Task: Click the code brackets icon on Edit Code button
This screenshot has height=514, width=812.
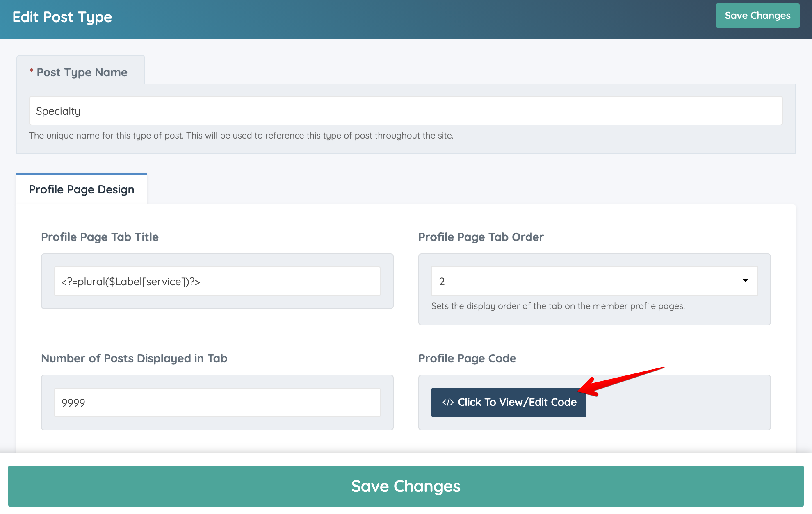Action: pyautogui.click(x=447, y=403)
